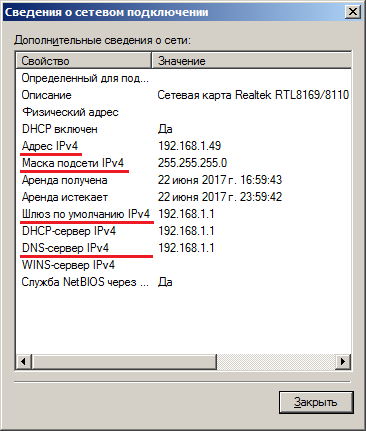Select the WINS-сервер IPv4 row
This screenshot has width=366, height=431.
tap(184, 265)
